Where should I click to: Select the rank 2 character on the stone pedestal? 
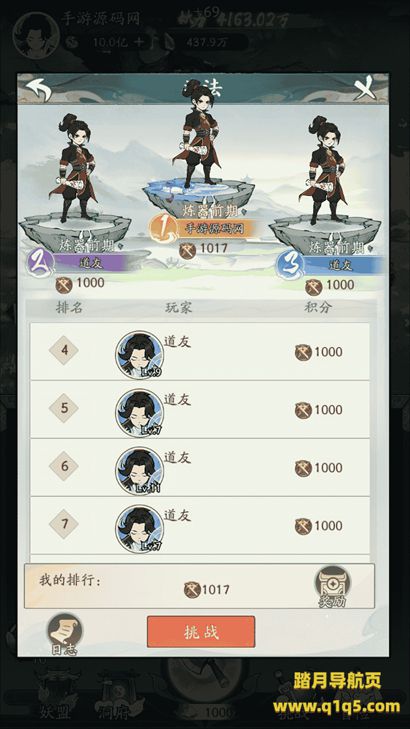pyautogui.click(x=76, y=167)
